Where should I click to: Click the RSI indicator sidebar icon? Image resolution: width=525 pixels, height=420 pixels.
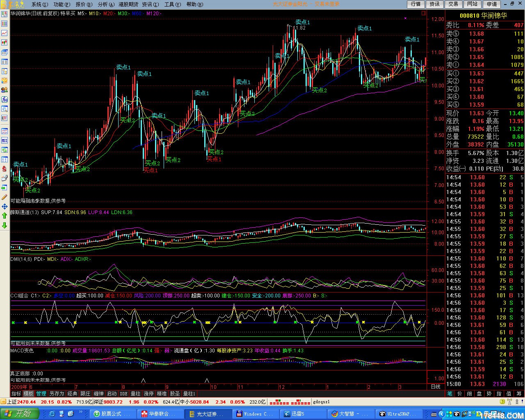pyautogui.click(x=5, y=140)
